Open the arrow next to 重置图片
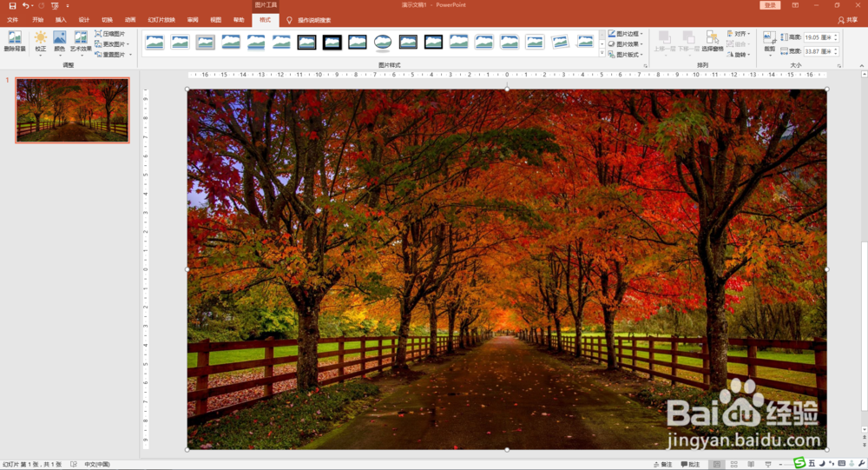This screenshot has width=868, height=470. [131, 55]
